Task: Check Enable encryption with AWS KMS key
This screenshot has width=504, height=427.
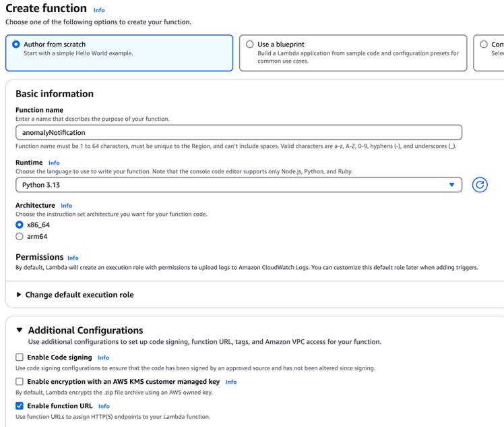Action: pyautogui.click(x=20, y=382)
